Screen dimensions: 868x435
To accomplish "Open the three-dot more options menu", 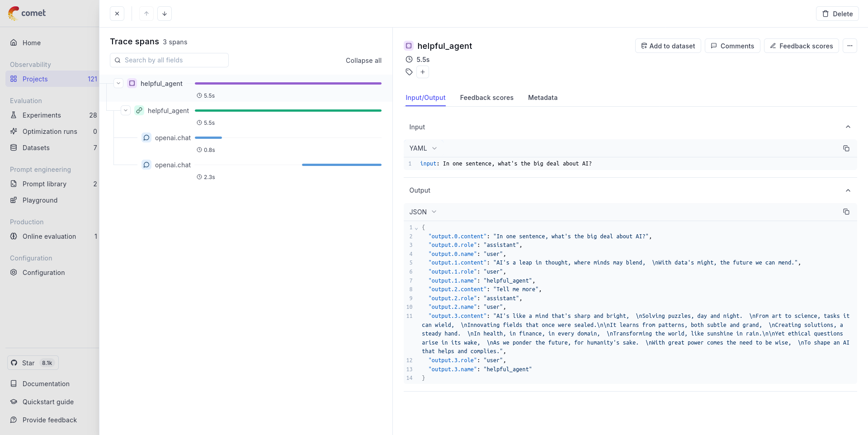I will click(849, 46).
